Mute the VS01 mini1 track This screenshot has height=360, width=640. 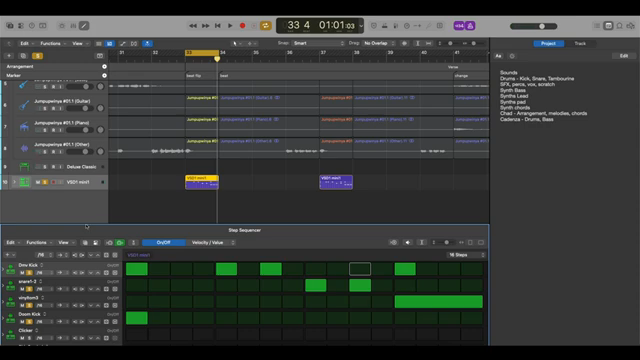click(38, 182)
